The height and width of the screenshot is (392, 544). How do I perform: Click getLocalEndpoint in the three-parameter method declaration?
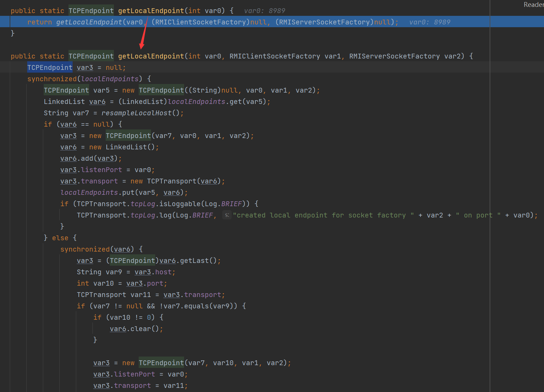tap(151, 56)
